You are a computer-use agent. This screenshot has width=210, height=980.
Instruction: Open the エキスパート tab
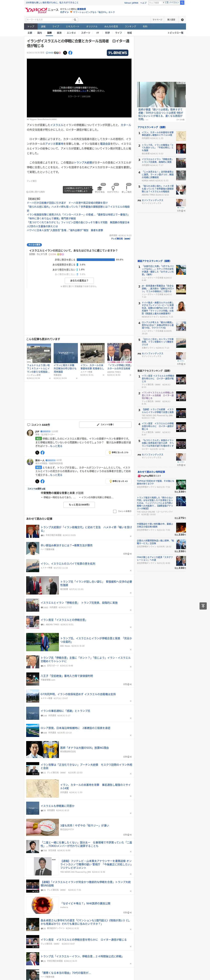click(72, 27)
